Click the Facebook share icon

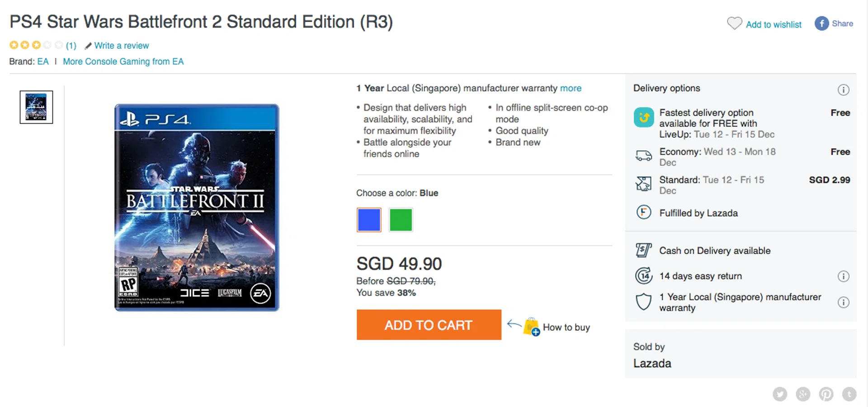coord(821,23)
